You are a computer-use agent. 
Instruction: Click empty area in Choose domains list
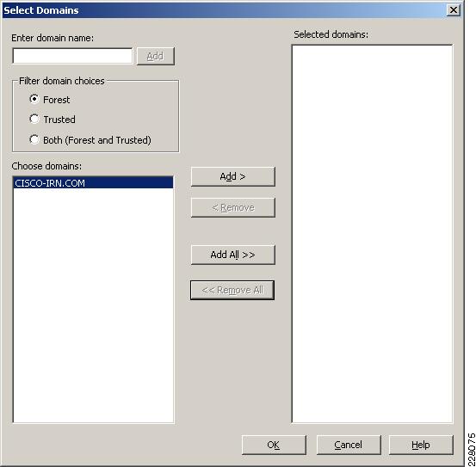[93, 304]
